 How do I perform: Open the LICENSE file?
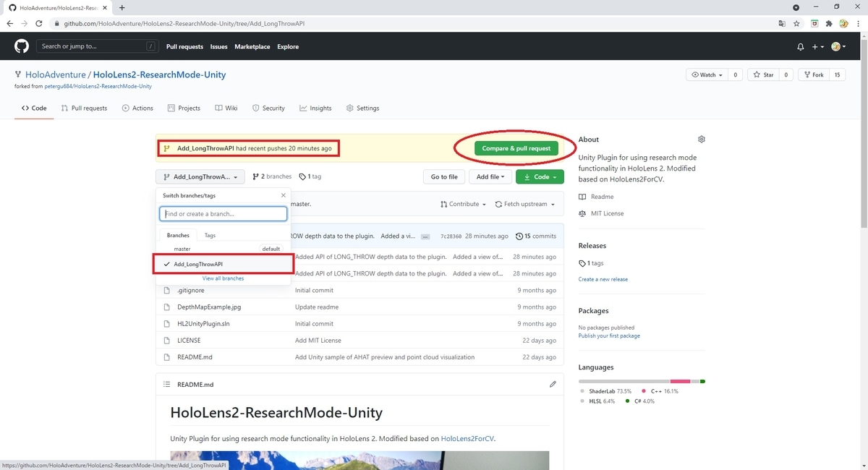pyautogui.click(x=189, y=340)
